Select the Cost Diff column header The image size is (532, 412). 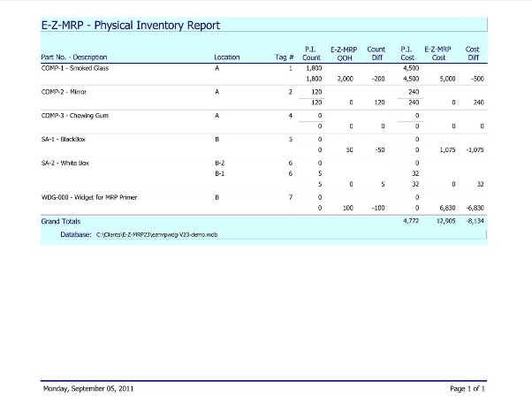[473, 53]
